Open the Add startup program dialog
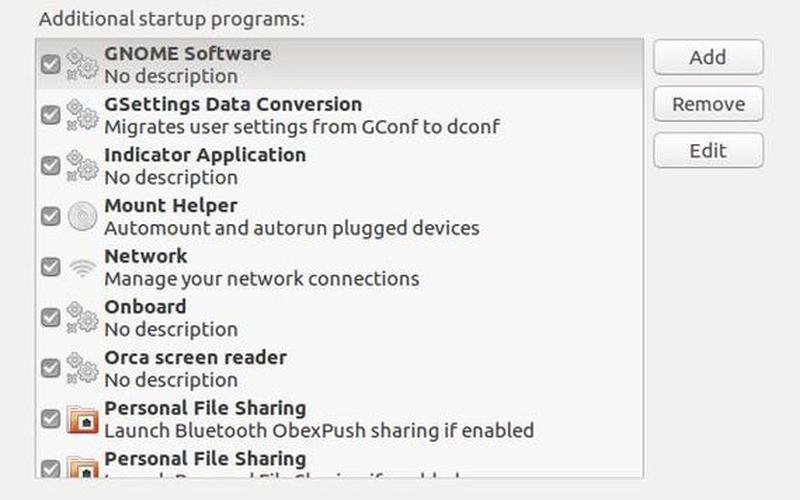Image resolution: width=800 pixels, height=500 pixels. coord(708,57)
